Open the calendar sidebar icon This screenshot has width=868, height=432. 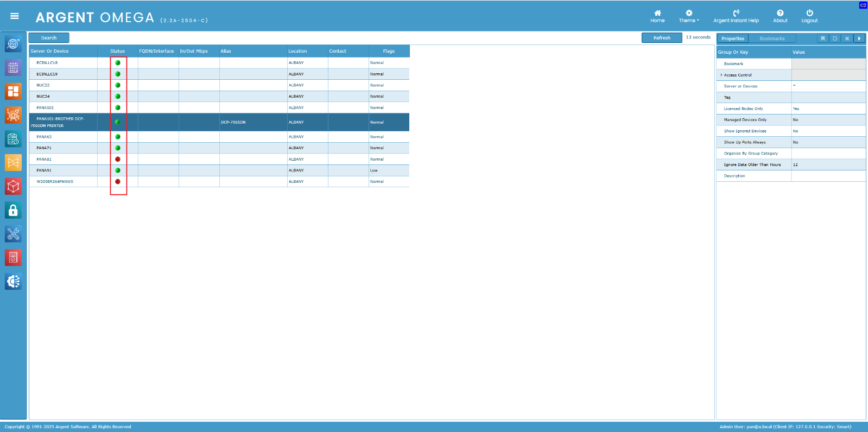pyautogui.click(x=13, y=67)
